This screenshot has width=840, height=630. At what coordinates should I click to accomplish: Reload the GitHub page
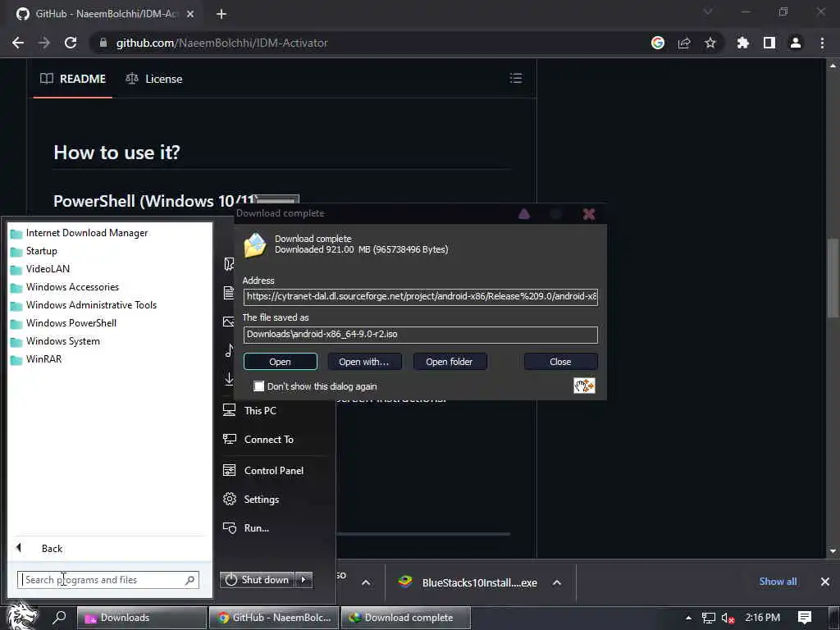pyautogui.click(x=71, y=43)
